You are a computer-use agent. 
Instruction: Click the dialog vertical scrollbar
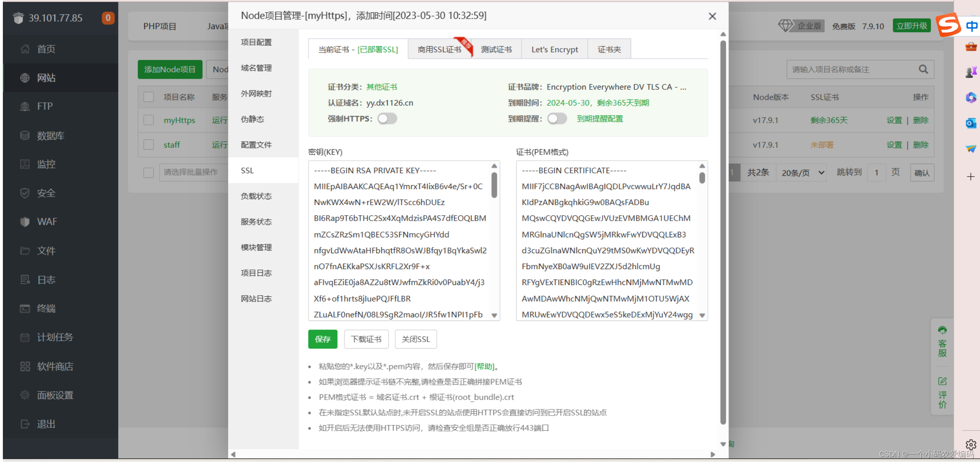click(723, 232)
